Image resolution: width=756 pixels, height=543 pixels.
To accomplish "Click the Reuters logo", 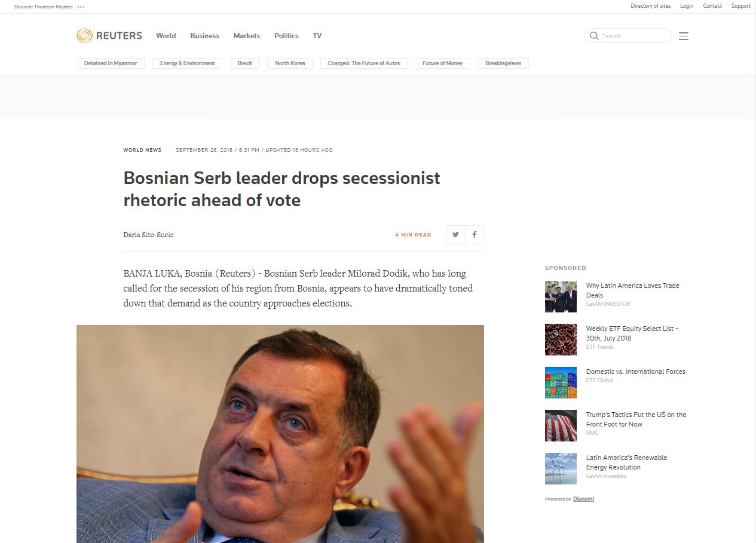I will pos(109,35).
